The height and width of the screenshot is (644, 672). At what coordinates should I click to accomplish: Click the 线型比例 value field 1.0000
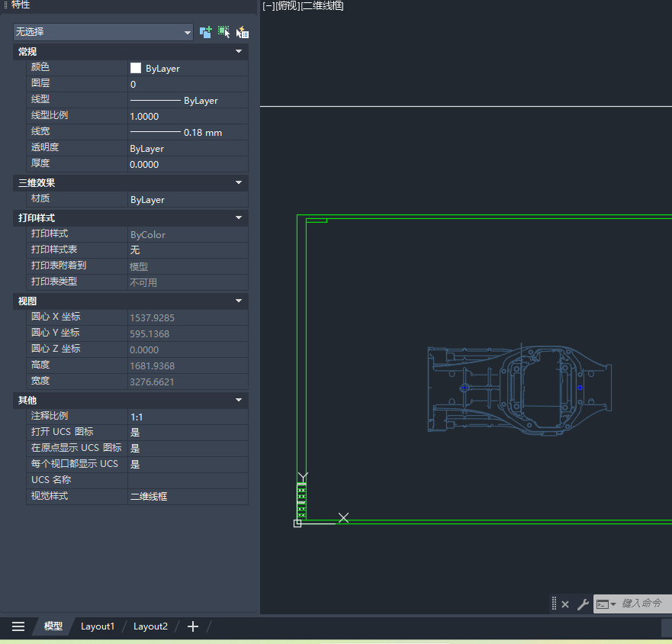tap(187, 117)
